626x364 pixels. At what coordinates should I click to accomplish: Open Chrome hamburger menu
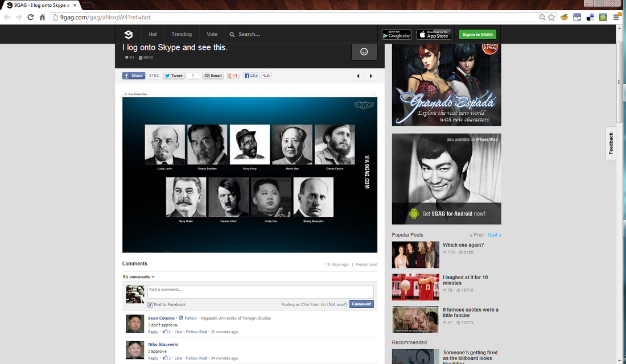pyautogui.click(x=616, y=17)
